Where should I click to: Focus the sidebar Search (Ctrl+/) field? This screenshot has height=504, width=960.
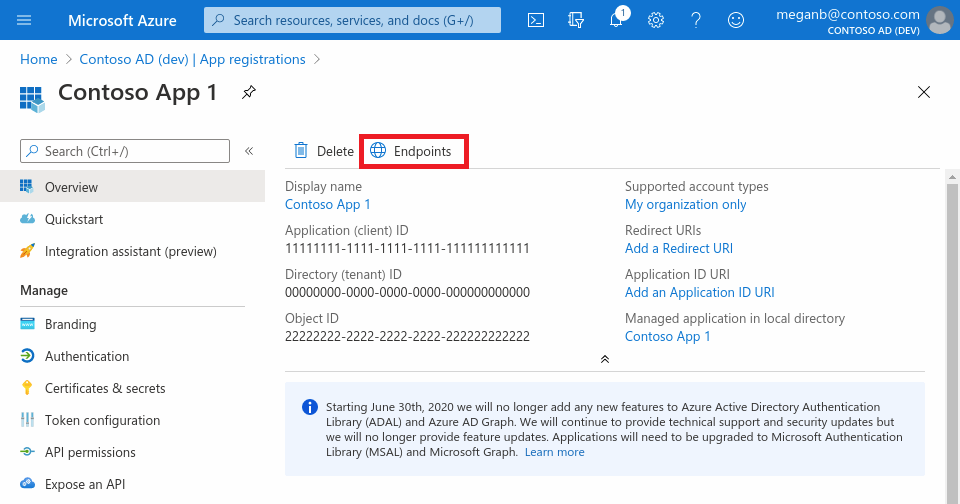pos(125,151)
